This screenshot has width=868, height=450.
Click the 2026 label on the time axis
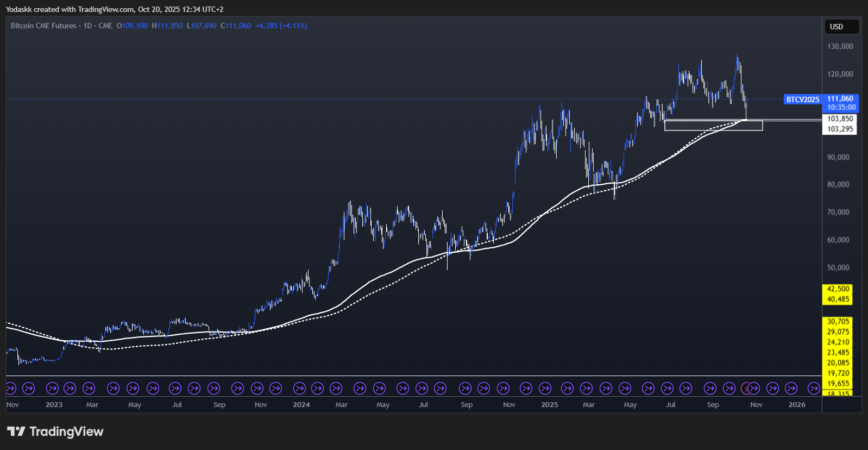(x=797, y=405)
